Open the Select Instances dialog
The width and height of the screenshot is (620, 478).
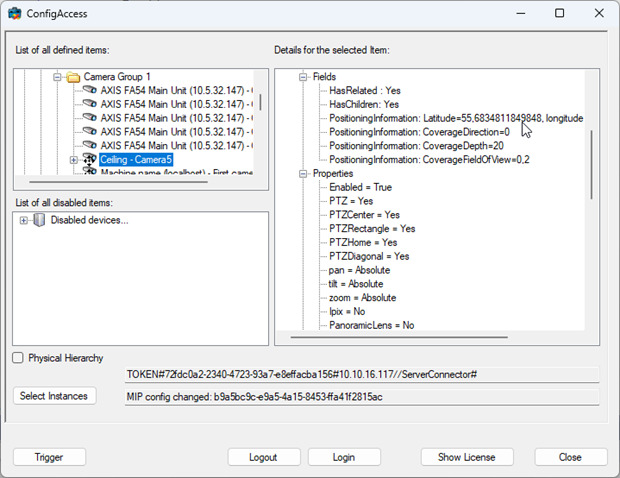[x=54, y=396]
